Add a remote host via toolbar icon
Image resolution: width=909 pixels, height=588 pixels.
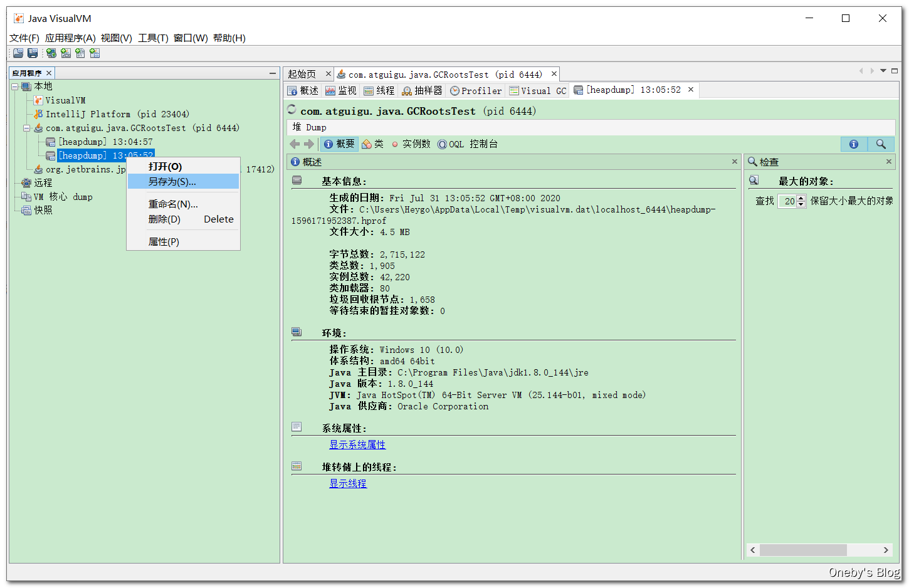51,53
